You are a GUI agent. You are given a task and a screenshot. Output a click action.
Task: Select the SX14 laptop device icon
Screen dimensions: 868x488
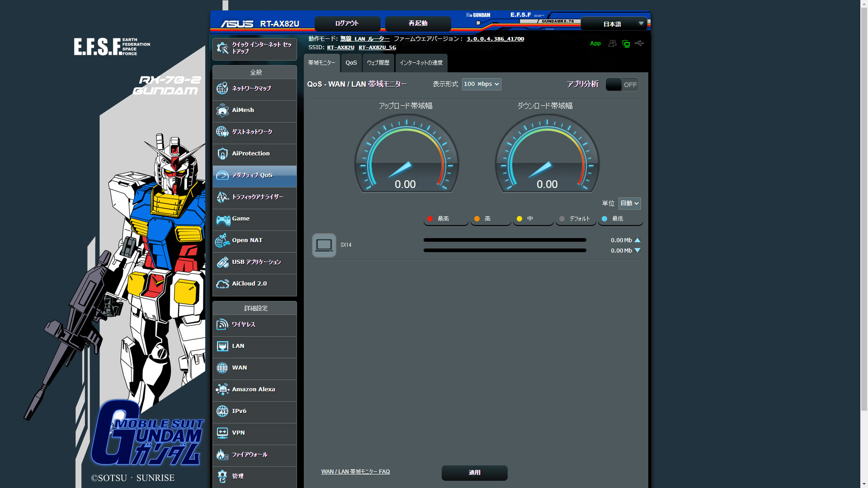[x=324, y=245]
